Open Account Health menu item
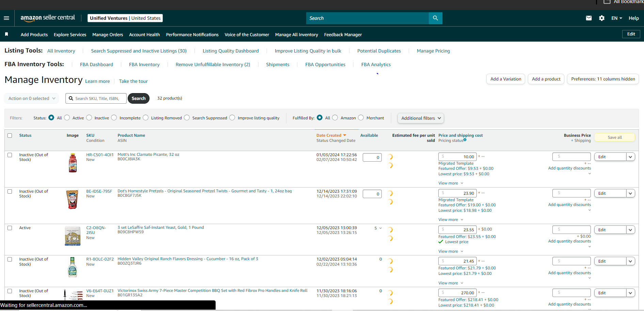The height and width of the screenshot is (311, 644). [x=144, y=34]
